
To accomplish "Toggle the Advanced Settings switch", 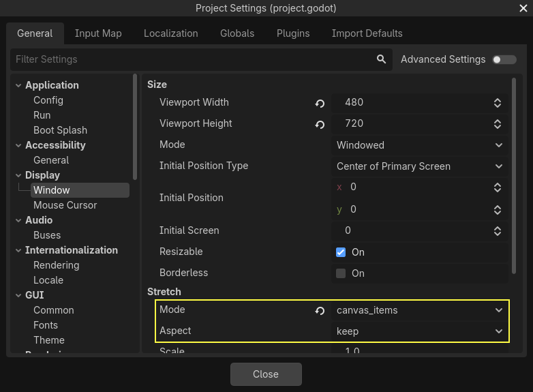I will [x=504, y=59].
